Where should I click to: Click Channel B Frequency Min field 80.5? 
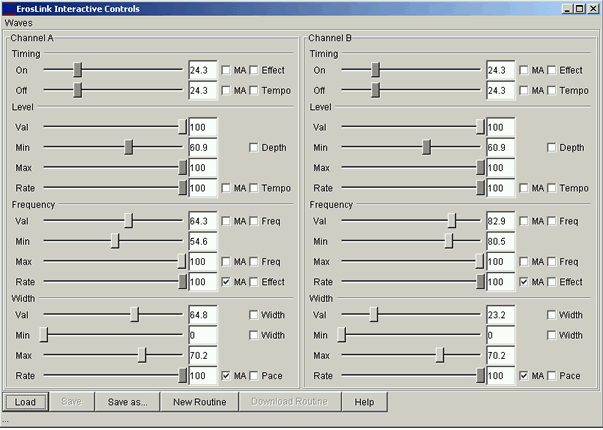point(501,241)
